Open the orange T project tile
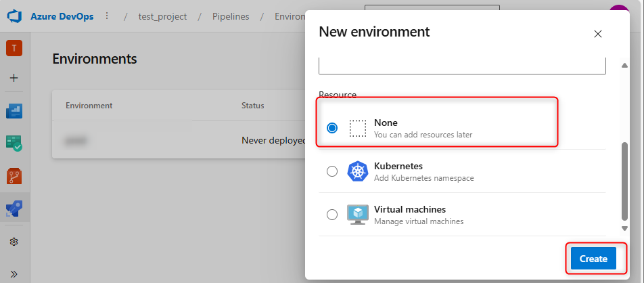The height and width of the screenshot is (283, 644). click(x=14, y=48)
